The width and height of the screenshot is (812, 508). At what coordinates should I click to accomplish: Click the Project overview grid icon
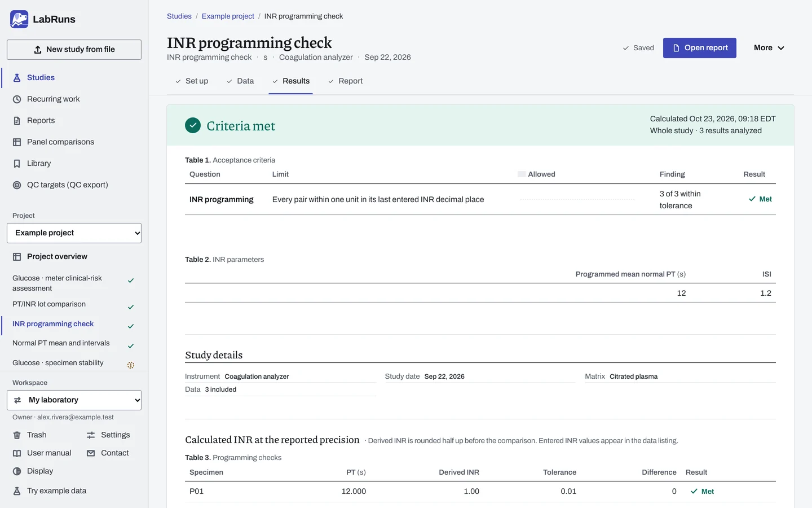click(x=17, y=257)
